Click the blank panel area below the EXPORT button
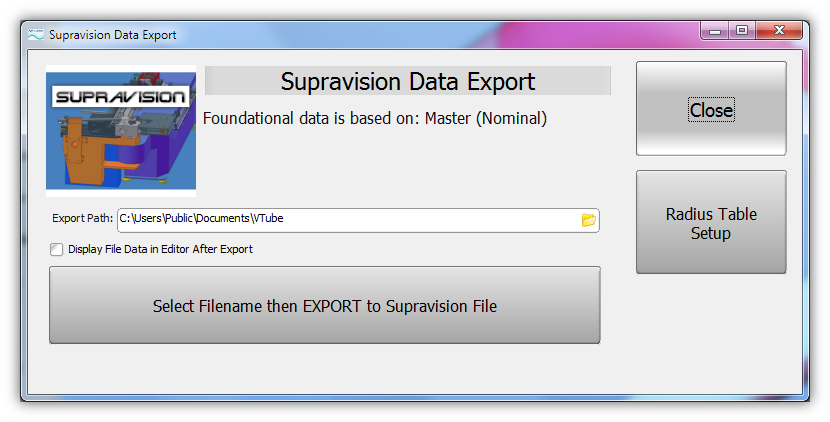Viewport: 830px width, 422px height. point(325,370)
